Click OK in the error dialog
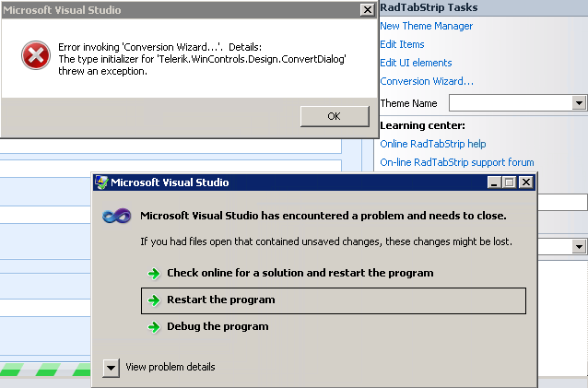The image size is (588, 388). pos(335,116)
